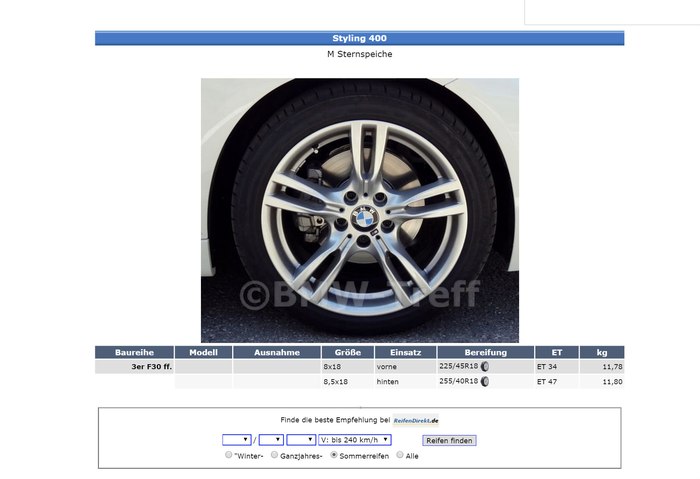This screenshot has width=700, height=479.
Task: Choose the Alle tire type radio button
Action: [400, 455]
